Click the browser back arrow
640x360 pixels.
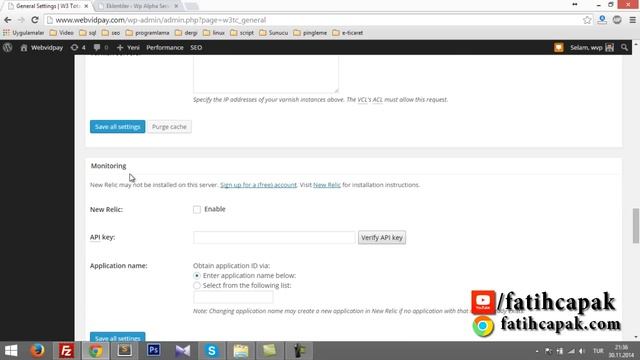8,20
